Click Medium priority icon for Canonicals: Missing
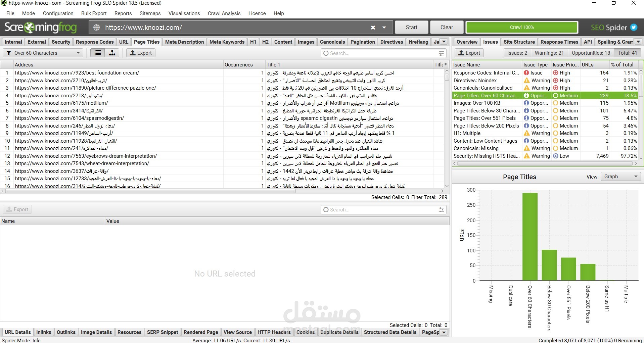644x343 pixels. 556,148
